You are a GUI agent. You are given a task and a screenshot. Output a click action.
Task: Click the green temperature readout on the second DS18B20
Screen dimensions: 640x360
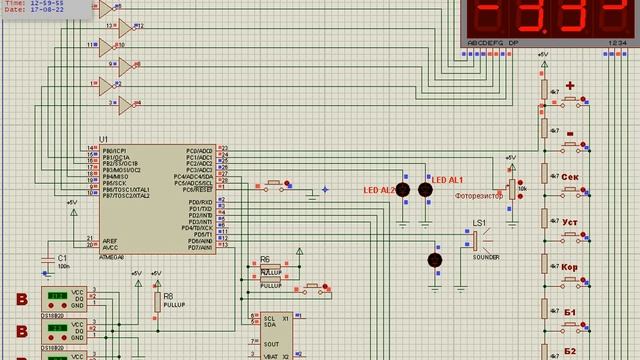point(57,328)
